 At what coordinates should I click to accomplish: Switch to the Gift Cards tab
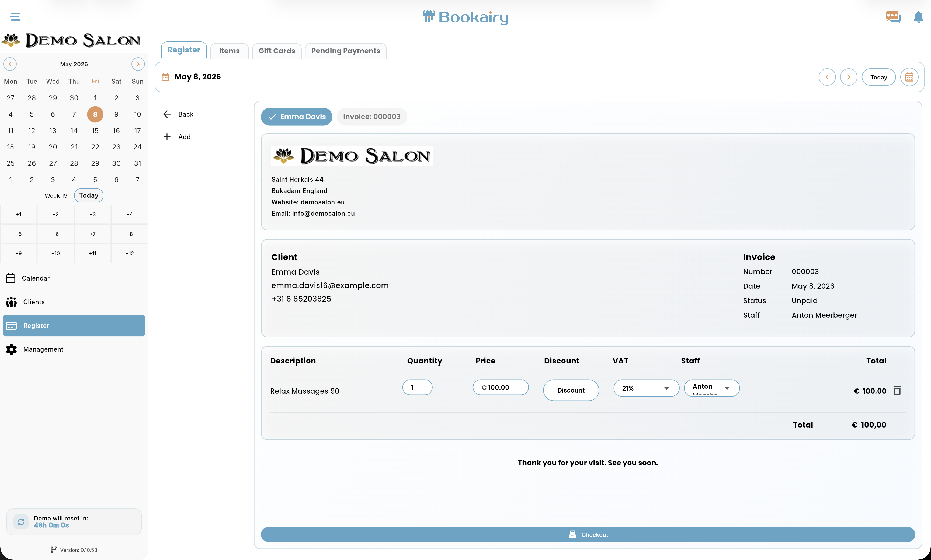click(277, 51)
